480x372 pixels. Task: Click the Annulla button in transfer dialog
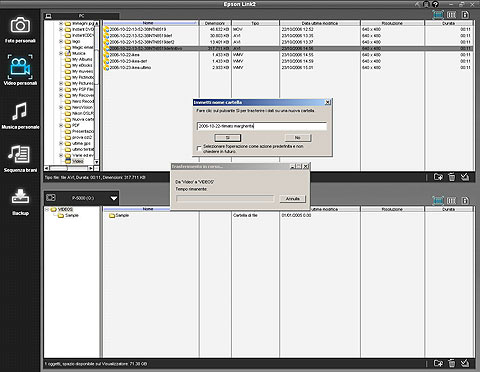click(292, 199)
